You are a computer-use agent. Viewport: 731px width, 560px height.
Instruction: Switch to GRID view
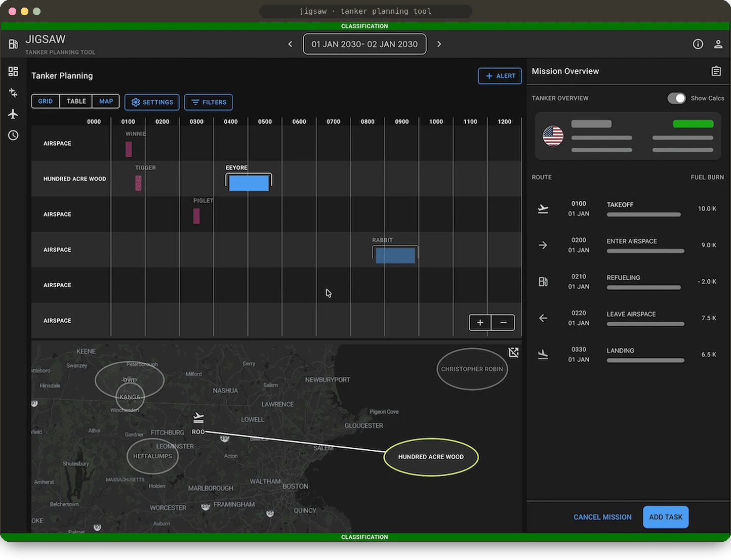point(45,101)
